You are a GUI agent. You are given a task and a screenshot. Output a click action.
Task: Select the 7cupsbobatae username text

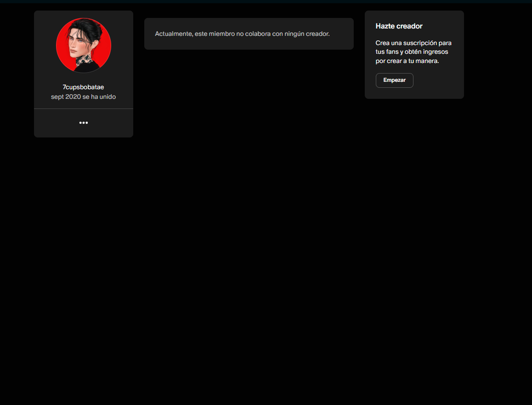[x=83, y=87]
